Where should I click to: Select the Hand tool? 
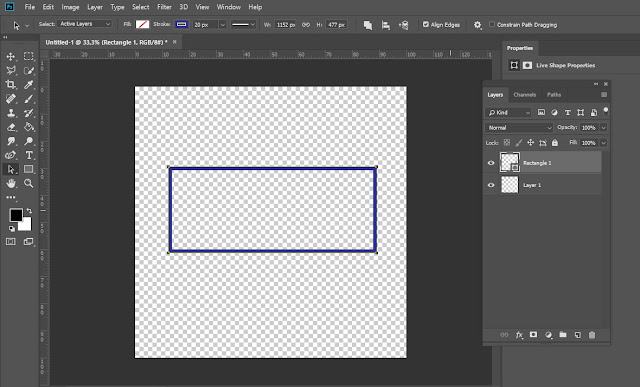[x=11, y=183]
